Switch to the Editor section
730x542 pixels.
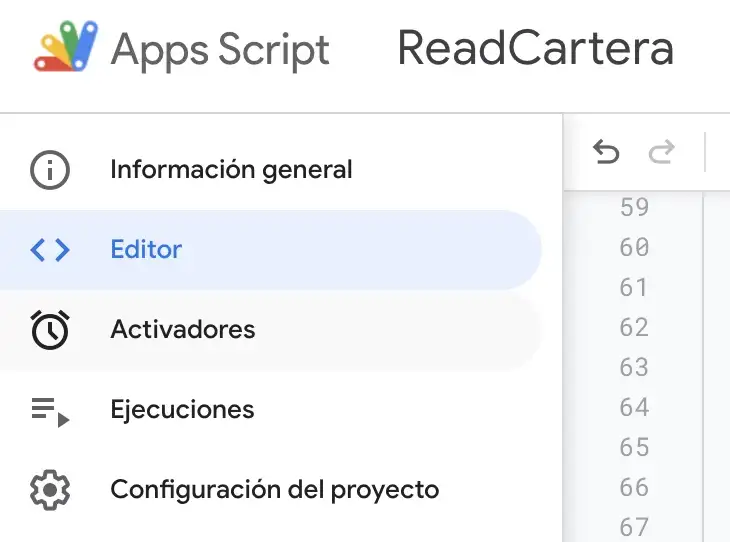pyautogui.click(x=270, y=250)
